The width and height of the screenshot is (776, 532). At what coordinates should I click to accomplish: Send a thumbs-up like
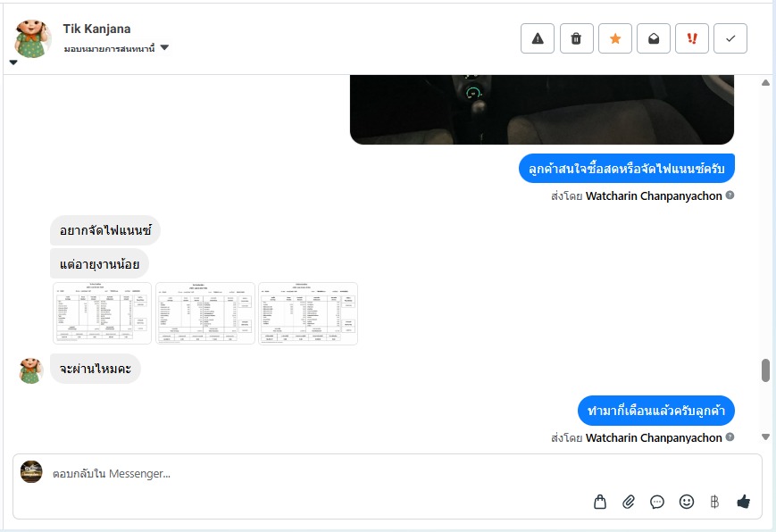click(743, 502)
